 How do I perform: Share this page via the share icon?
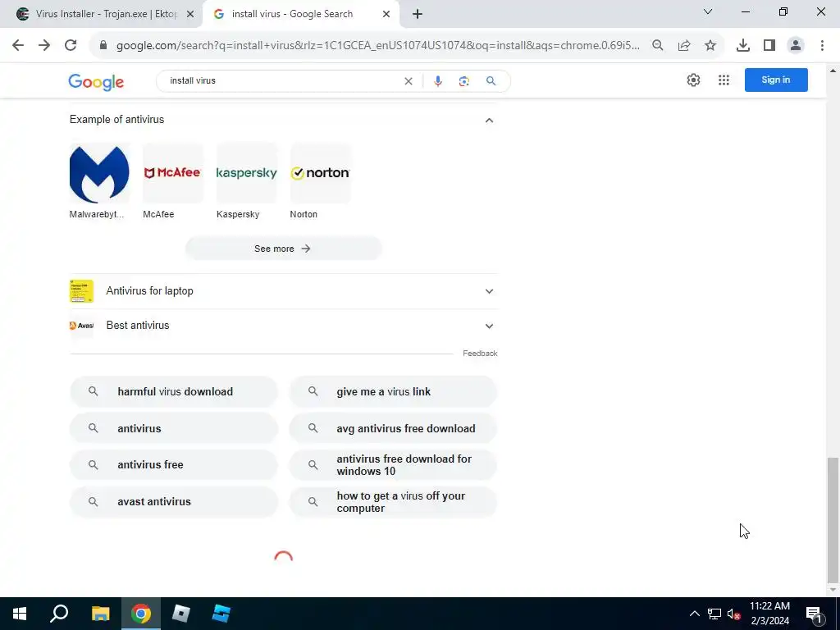(x=684, y=46)
